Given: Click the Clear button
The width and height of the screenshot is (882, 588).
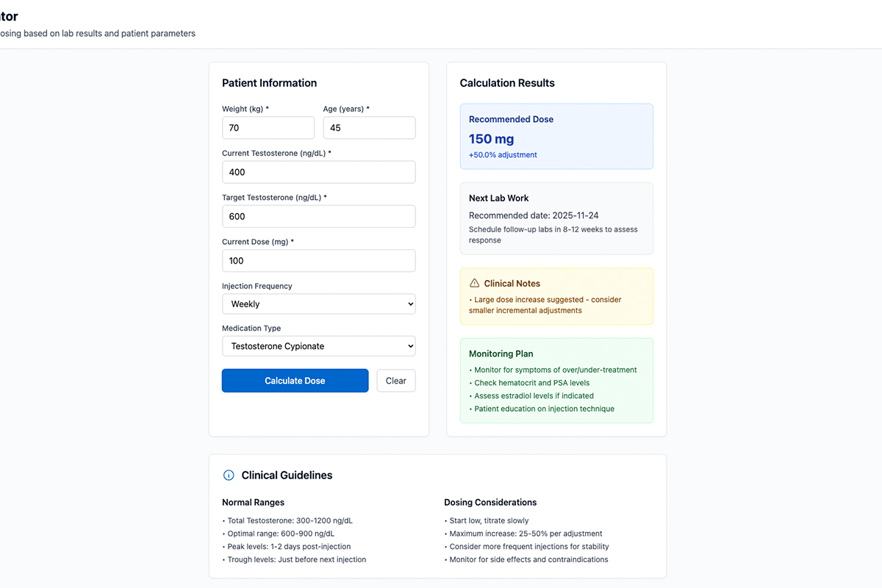Looking at the screenshot, I should (396, 380).
